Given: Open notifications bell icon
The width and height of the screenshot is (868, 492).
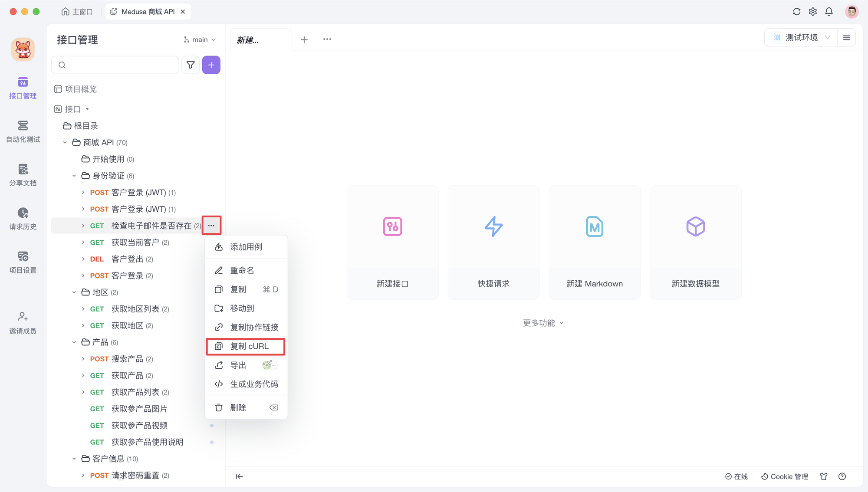Looking at the screenshot, I should coord(829,12).
